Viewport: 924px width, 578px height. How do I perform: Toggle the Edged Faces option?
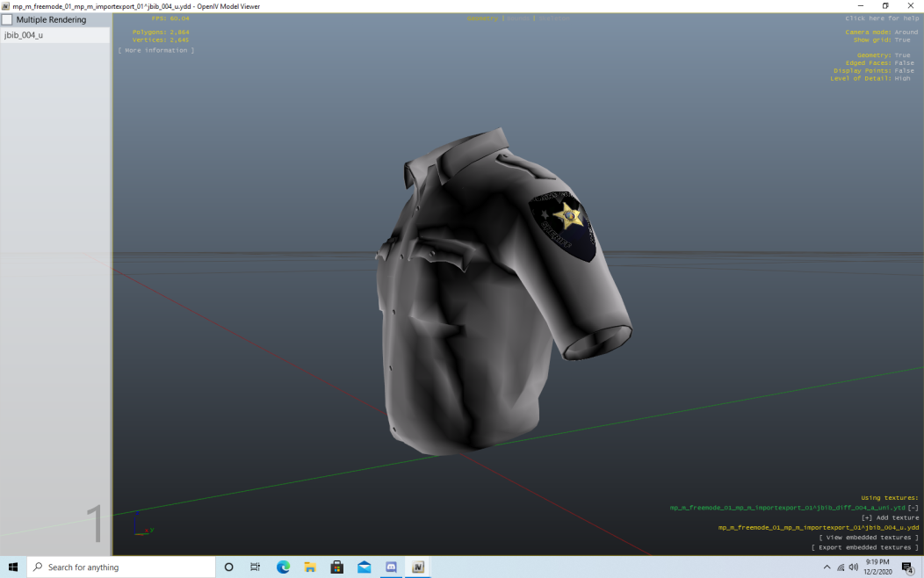coord(903,63)
